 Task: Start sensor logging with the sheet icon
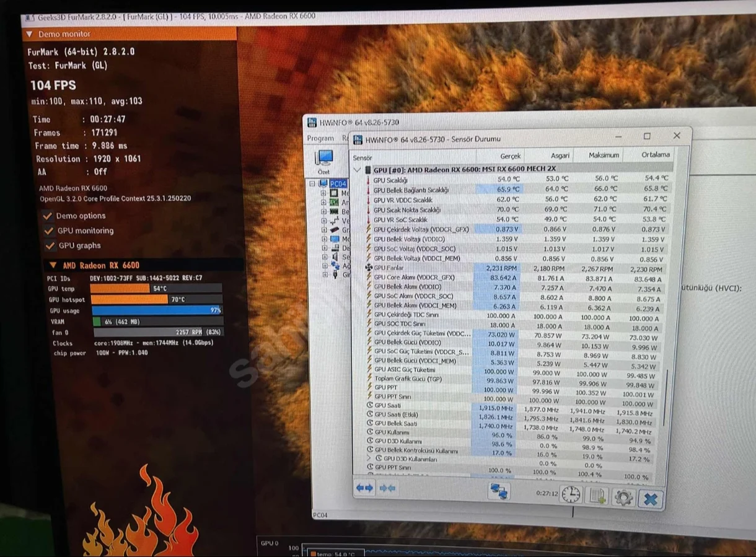point(597,496)
